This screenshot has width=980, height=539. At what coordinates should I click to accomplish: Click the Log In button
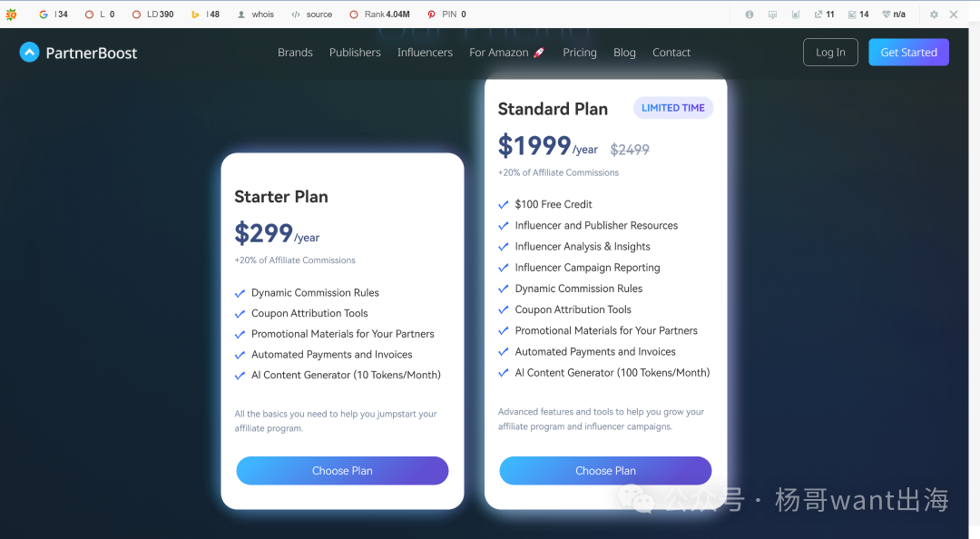[830, 53]
